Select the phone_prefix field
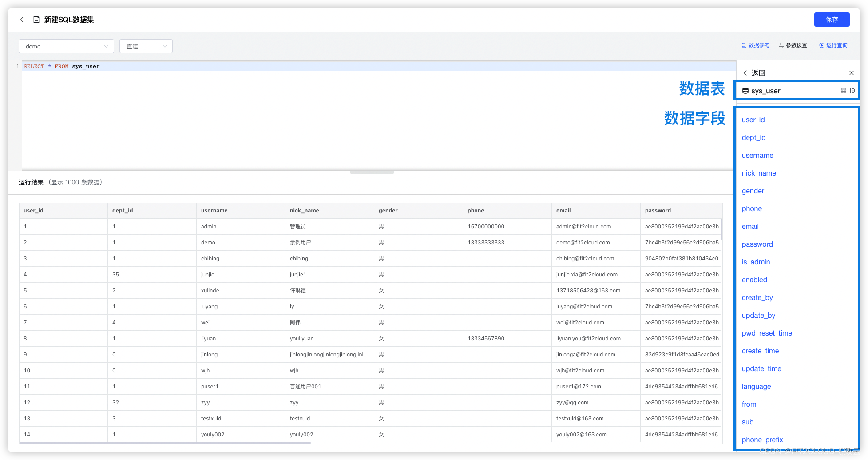The width and height of the screenshot is (868, 460). [762, 440]
